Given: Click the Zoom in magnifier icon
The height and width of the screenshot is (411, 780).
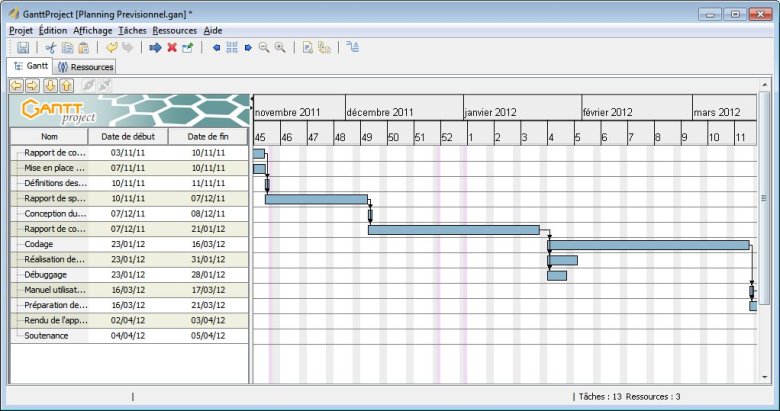Looking at the screenshot, I should (281, 48).
